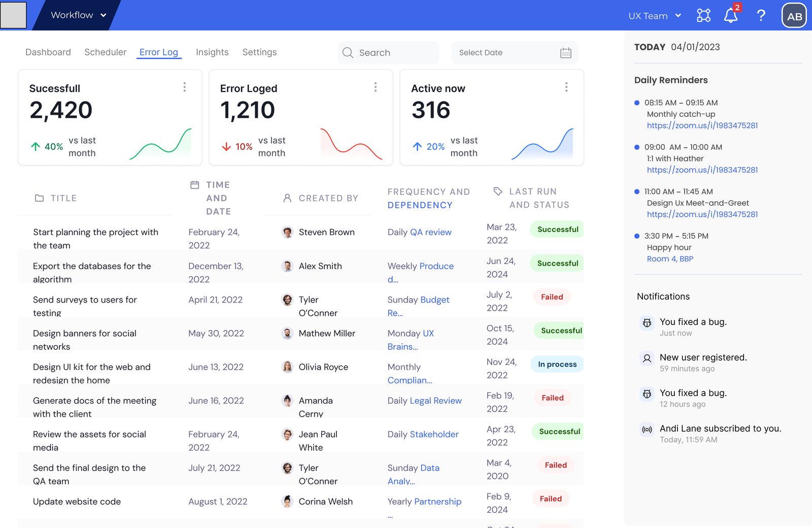Switch to the Dashboard tab

pyautogui.click(x=48, y=52)
